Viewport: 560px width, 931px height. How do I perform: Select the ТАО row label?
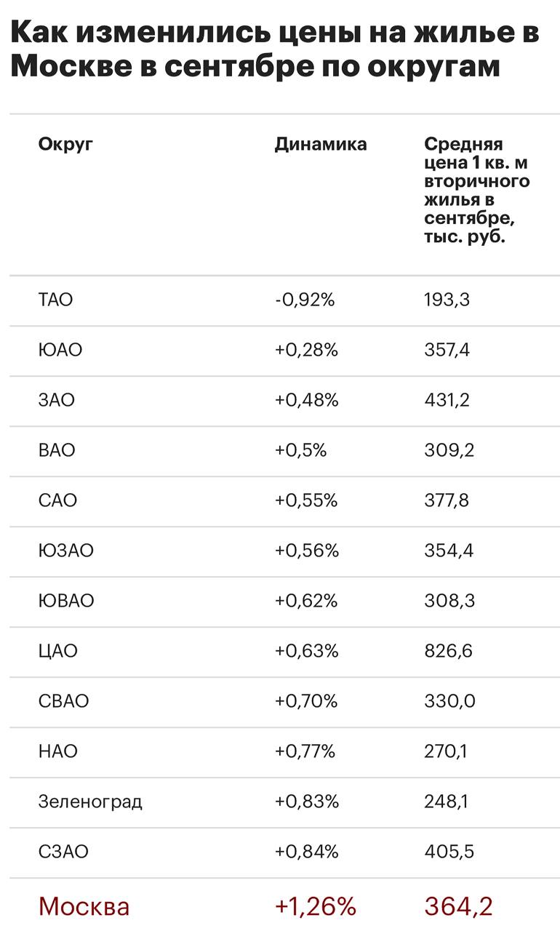(56, 300)
